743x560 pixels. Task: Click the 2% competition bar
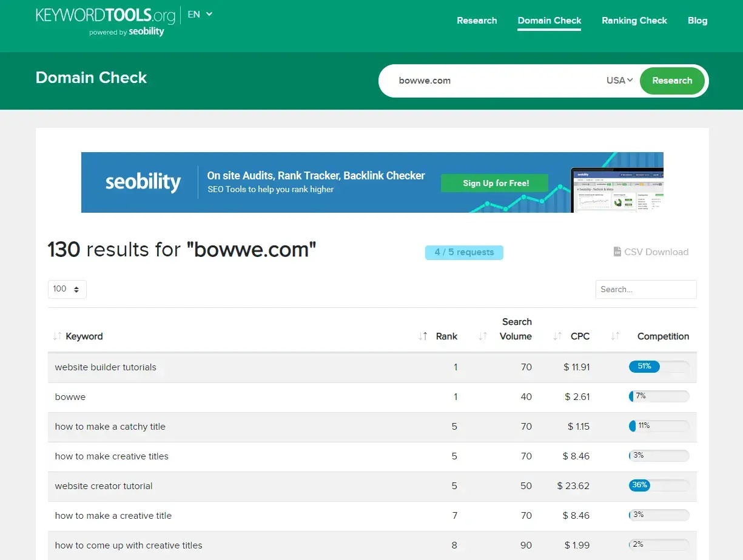tap(659, 545)
